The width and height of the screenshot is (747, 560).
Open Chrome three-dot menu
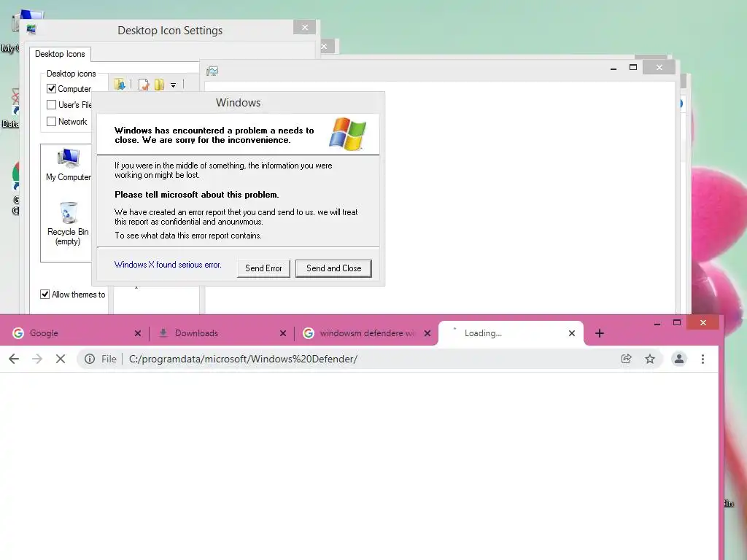pyautogui.click(x=703, y=359)
